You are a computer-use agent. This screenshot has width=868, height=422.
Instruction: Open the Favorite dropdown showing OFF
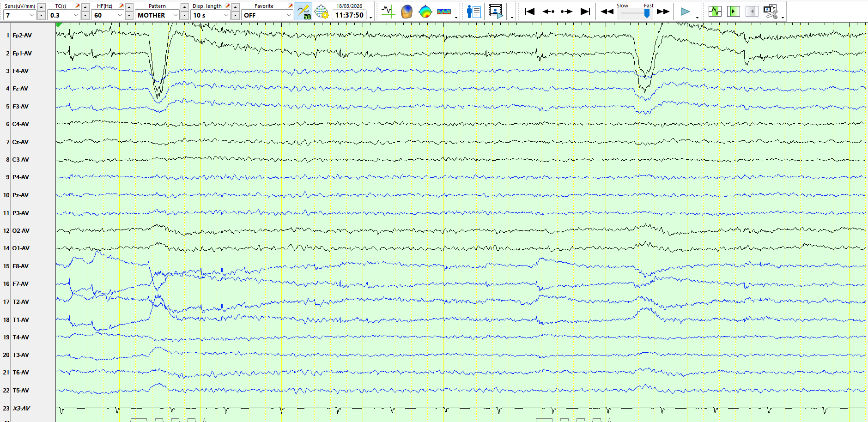coord(267,15)
